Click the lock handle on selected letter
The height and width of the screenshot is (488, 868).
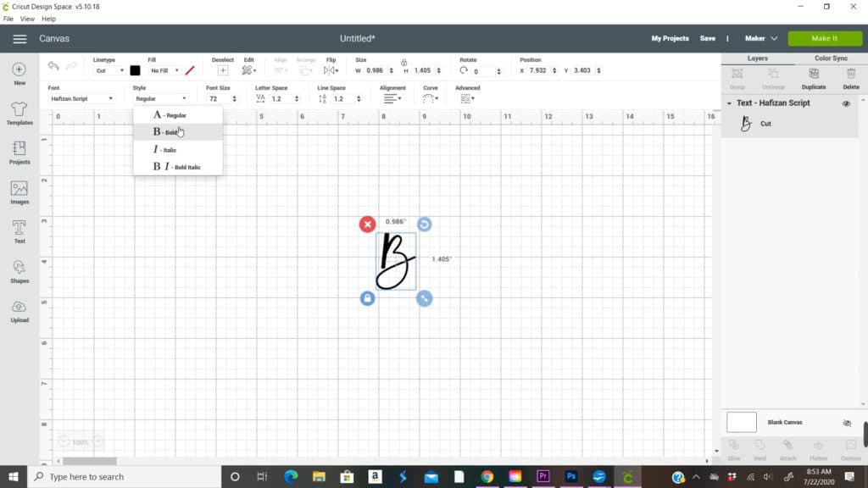[368, 298]
